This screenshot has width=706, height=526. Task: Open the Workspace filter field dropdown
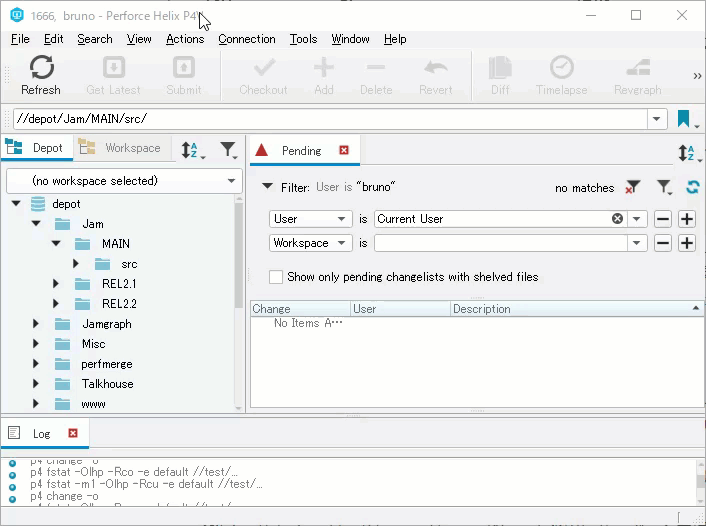coord(311,244)
